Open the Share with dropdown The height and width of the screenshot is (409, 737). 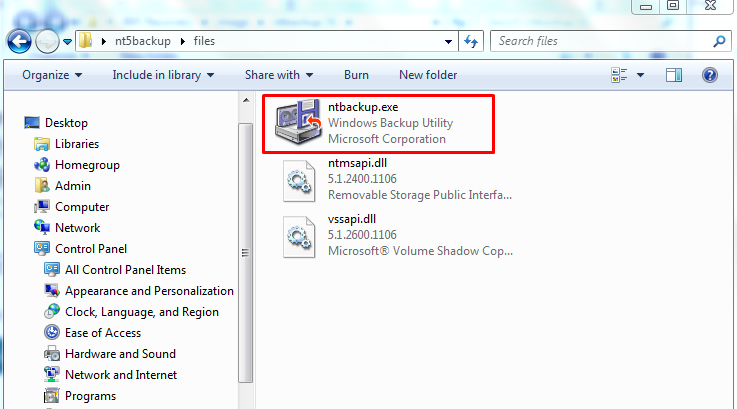(x=279, y=75)
